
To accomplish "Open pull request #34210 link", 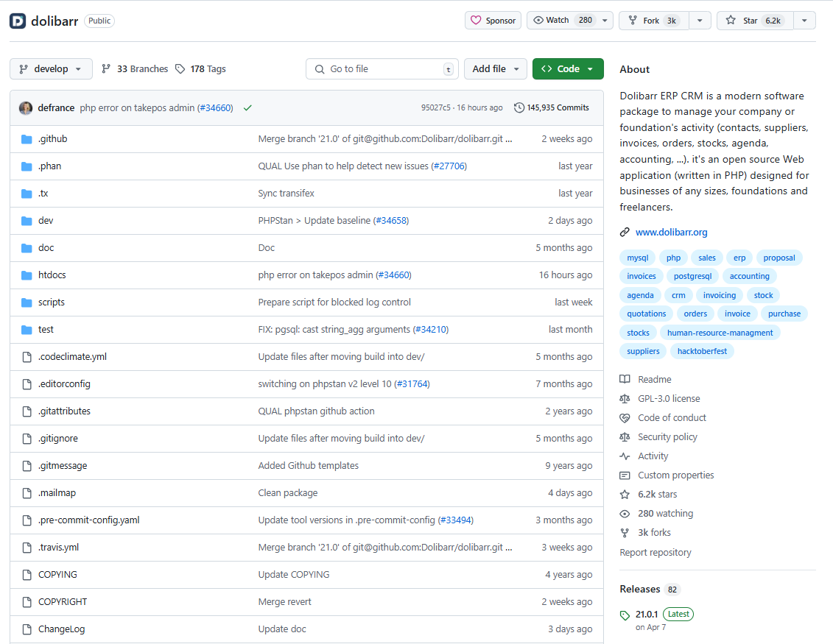I will (431, 330).
